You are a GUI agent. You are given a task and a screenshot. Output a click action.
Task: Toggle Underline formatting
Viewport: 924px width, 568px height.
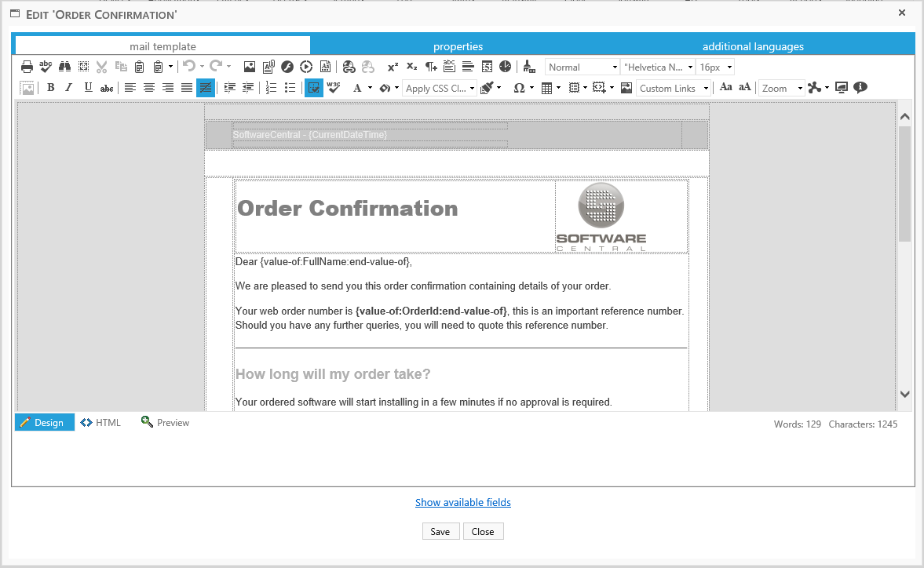click(88, 88)
